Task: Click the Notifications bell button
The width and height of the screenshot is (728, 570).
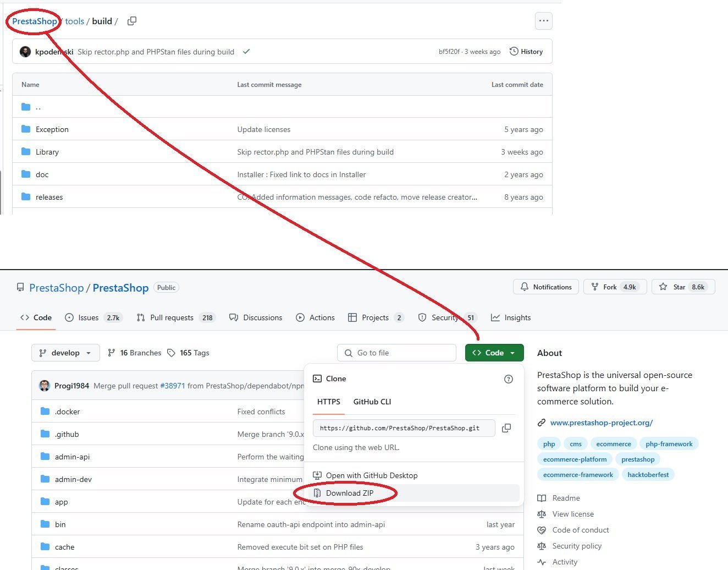Action: tap(546, 287)
